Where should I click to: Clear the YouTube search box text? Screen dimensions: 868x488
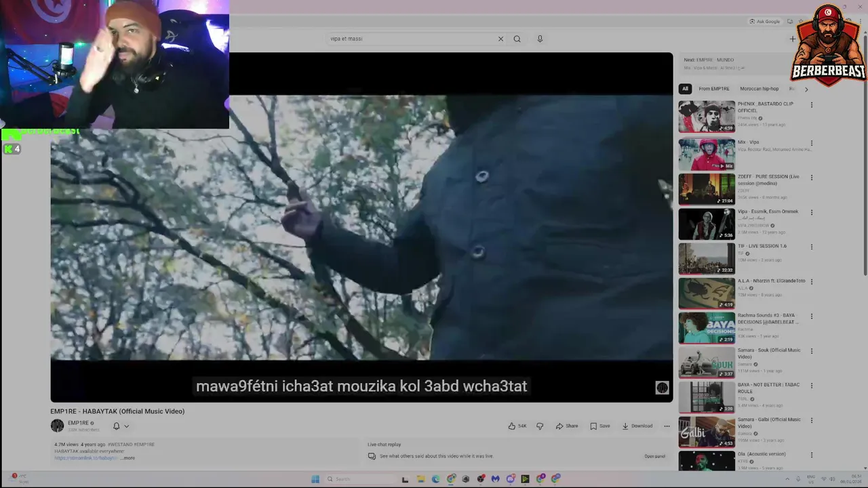500,39
